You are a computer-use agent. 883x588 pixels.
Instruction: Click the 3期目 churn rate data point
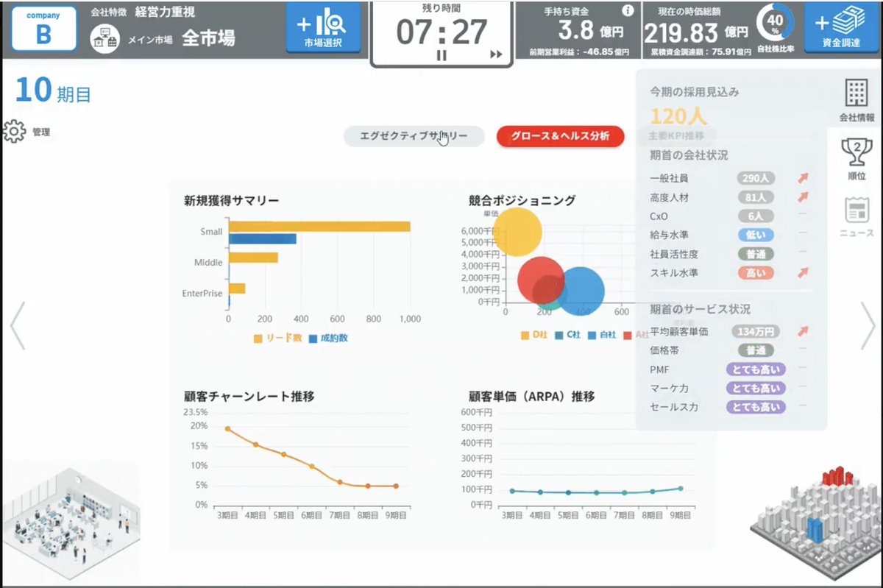(x=227, y=428)
